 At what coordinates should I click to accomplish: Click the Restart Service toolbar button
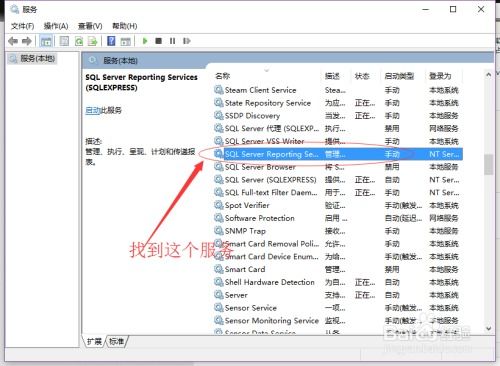coord(186,41)
